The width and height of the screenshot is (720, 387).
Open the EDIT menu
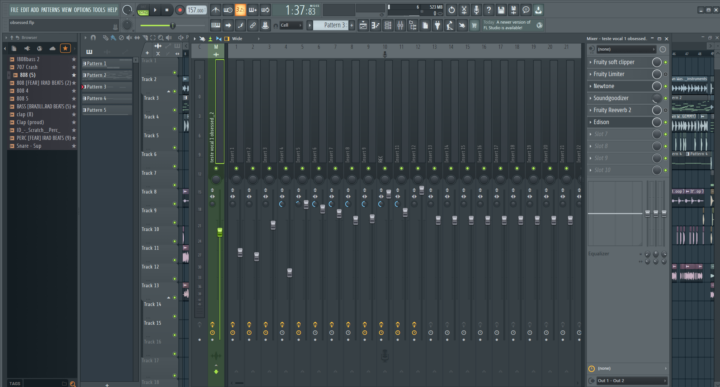tap(25, 10)
